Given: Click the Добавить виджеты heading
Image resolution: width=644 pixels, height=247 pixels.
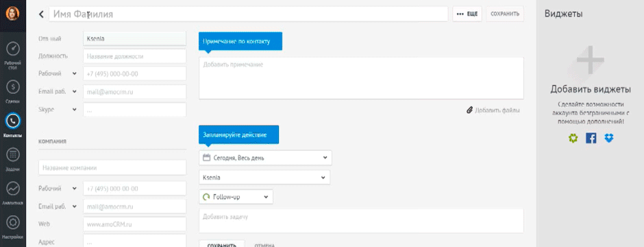Looking at the screenshot, I should (x=591, y=90).
